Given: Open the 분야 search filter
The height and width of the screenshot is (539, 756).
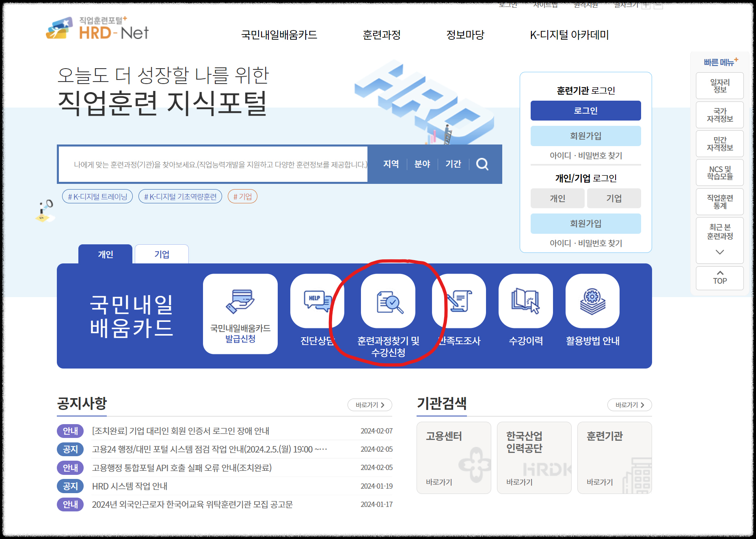Looking at the screenshot, I should point(422,164).
